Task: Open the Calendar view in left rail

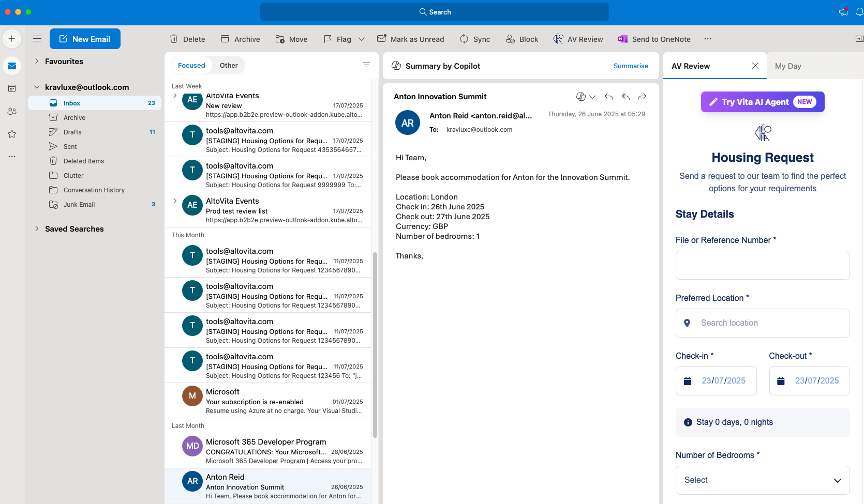Action: (12, 88)
